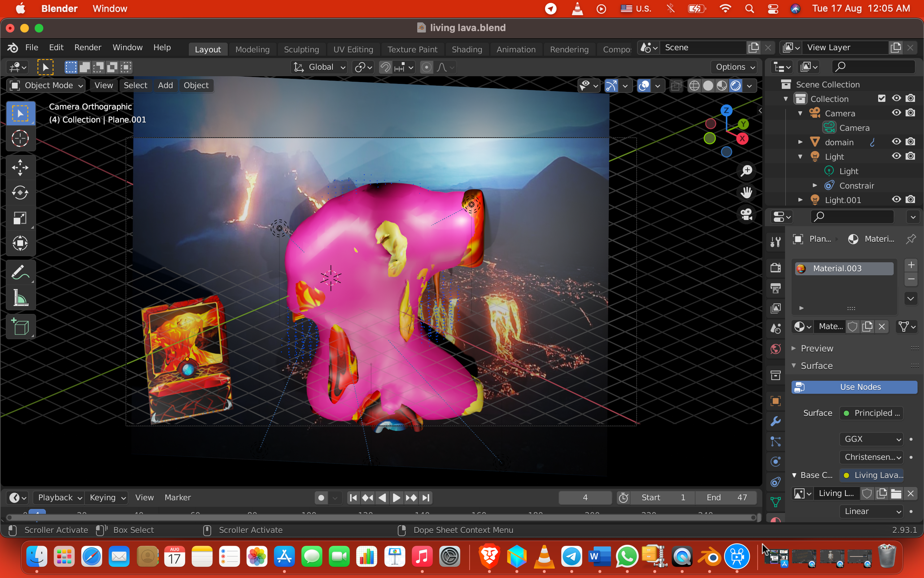Image resolution: width=924 pixels, height=578 pixels.
Task: Jump to the last frame button
Action: coord(426,498)
